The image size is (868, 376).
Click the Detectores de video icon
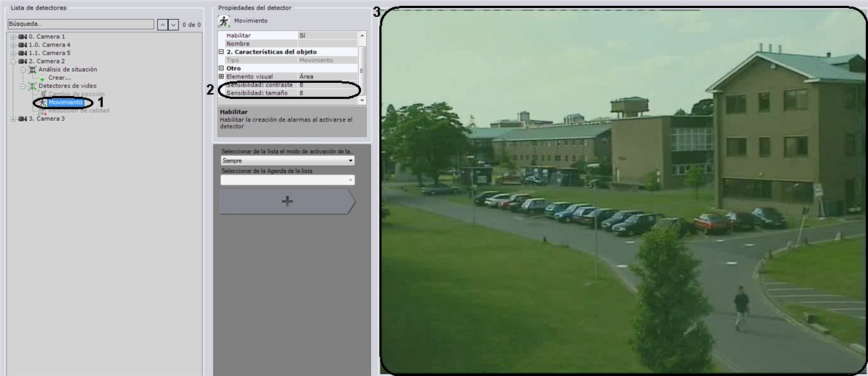point(32,86)
